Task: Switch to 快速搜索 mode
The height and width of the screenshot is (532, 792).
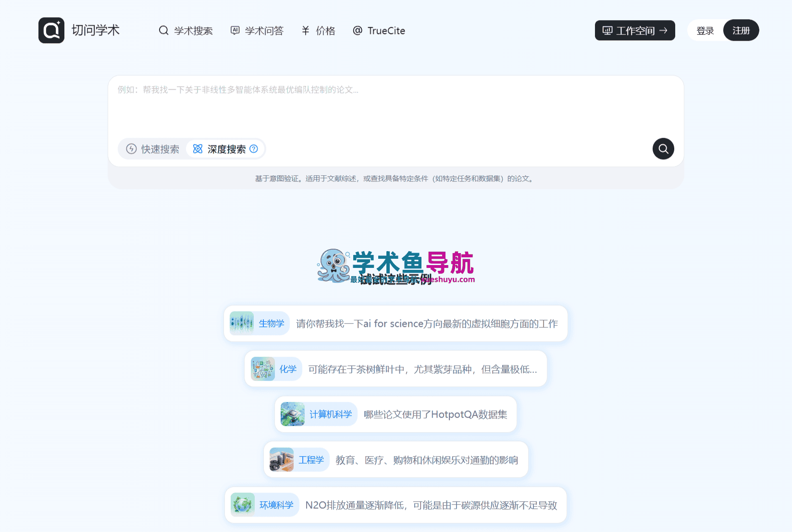Action: [153, 149]
